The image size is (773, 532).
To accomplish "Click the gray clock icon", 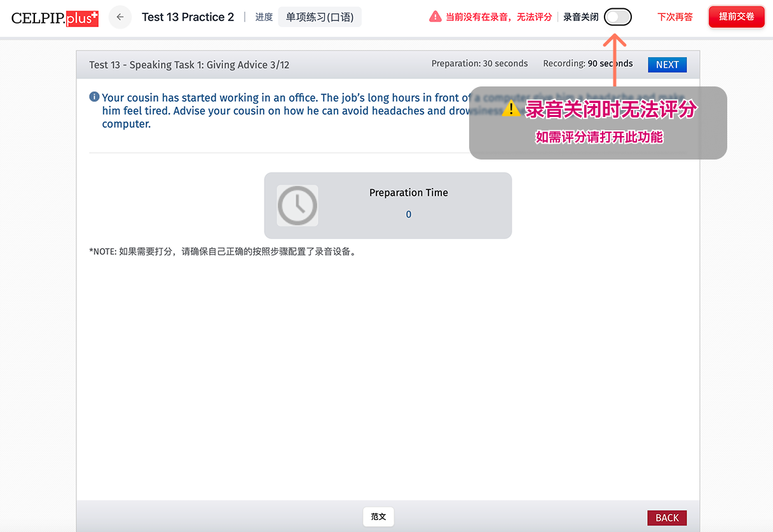I will click(298, 205).
